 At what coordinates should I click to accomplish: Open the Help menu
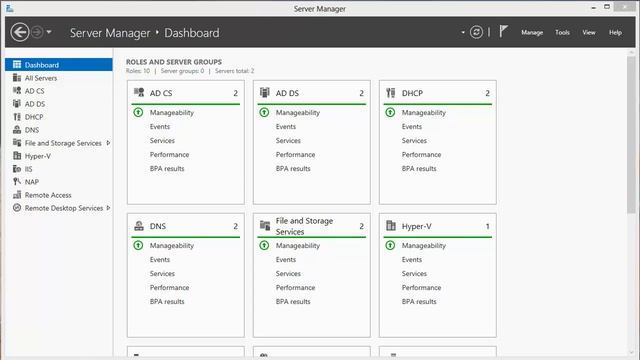point(615,32)
